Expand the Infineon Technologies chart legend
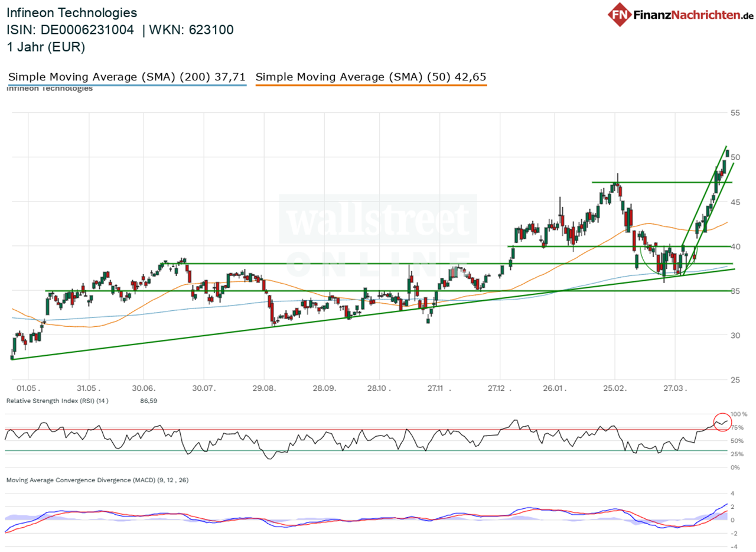 pyautogui.click(x=48, y=89)
